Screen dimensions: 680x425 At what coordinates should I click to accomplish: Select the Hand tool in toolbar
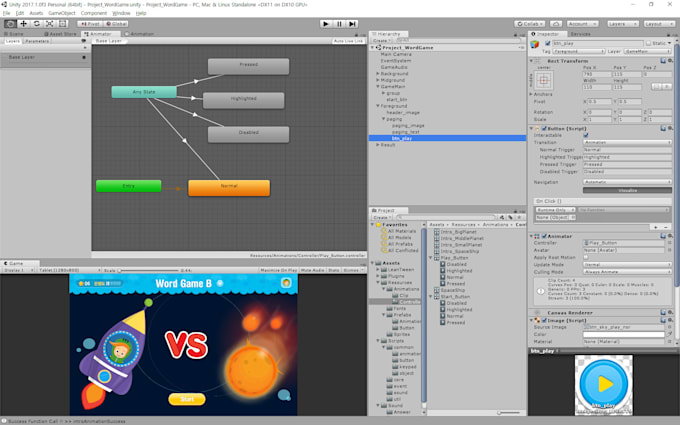(9, 23)
